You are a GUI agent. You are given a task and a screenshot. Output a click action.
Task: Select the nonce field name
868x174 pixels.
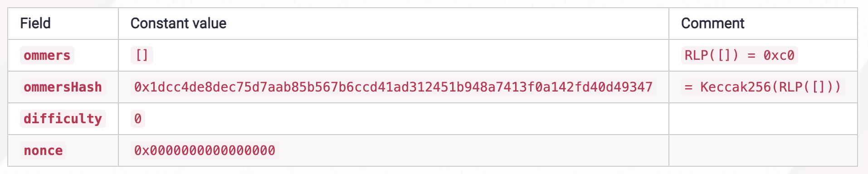click(43, 150)
